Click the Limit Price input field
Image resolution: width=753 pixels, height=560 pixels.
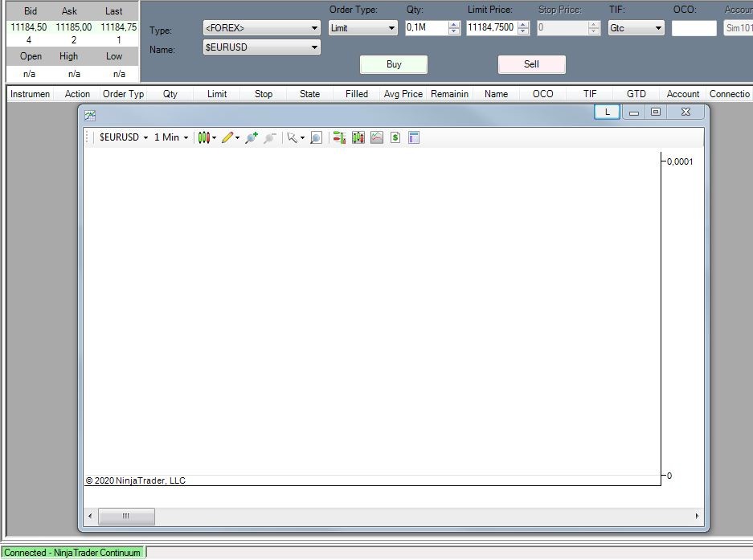tap(492, 28)
